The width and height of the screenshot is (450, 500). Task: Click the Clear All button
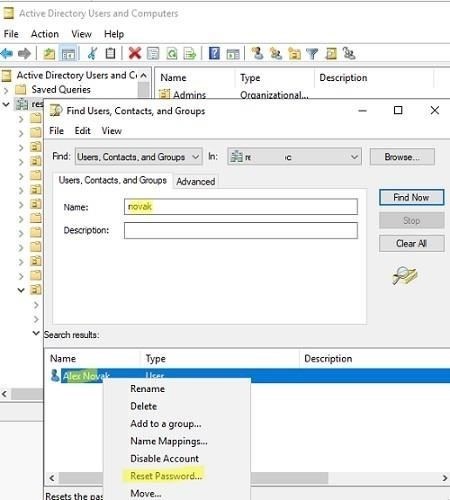pos(411,244)
